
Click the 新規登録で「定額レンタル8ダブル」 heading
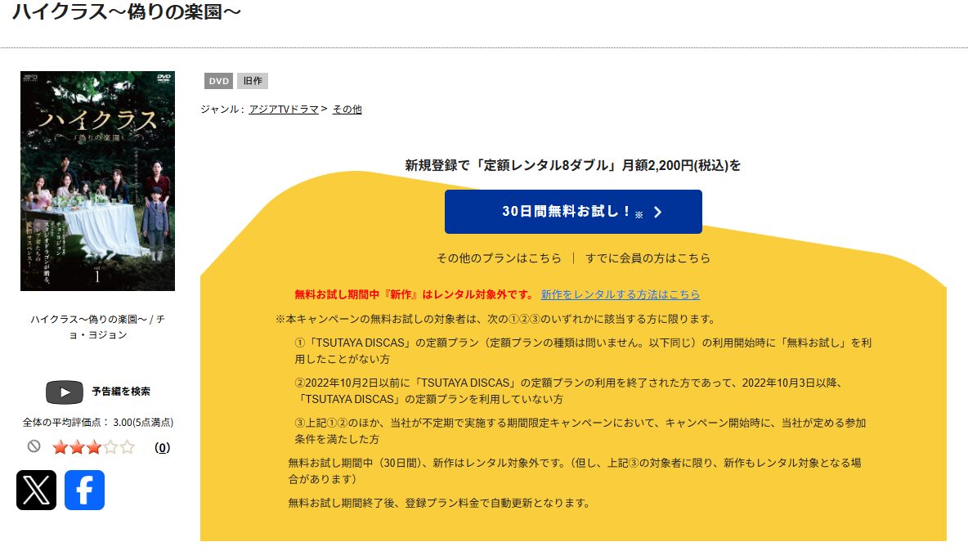573,165
